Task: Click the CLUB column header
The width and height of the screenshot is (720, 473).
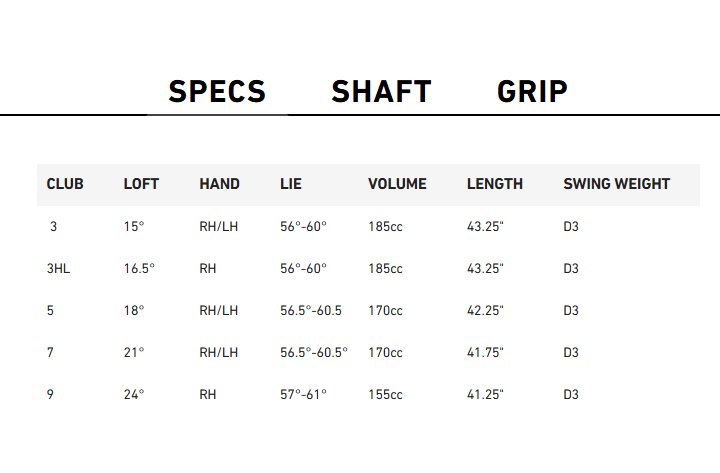Action: point(65,184)
